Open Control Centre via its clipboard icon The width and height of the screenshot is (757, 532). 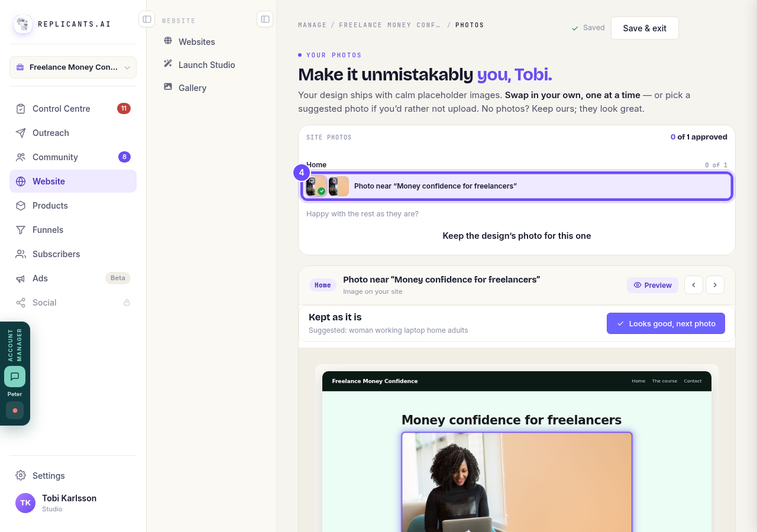tap(21, 109)
